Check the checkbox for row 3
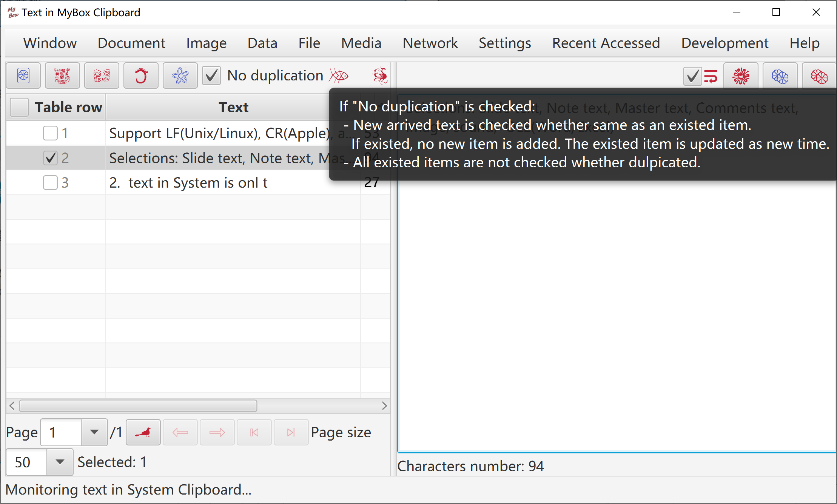The image size is (837, 504). pyautogui.click(x=50, y=183)
